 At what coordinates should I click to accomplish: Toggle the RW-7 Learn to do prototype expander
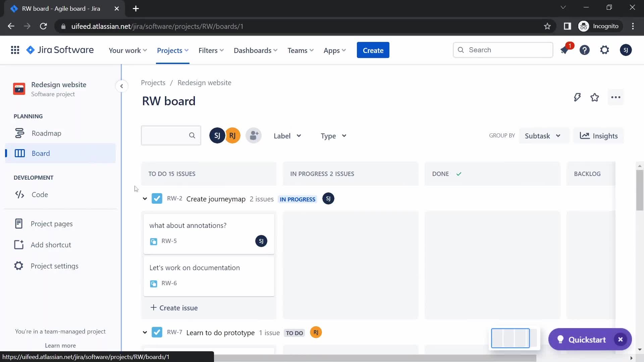coord(145,333)
